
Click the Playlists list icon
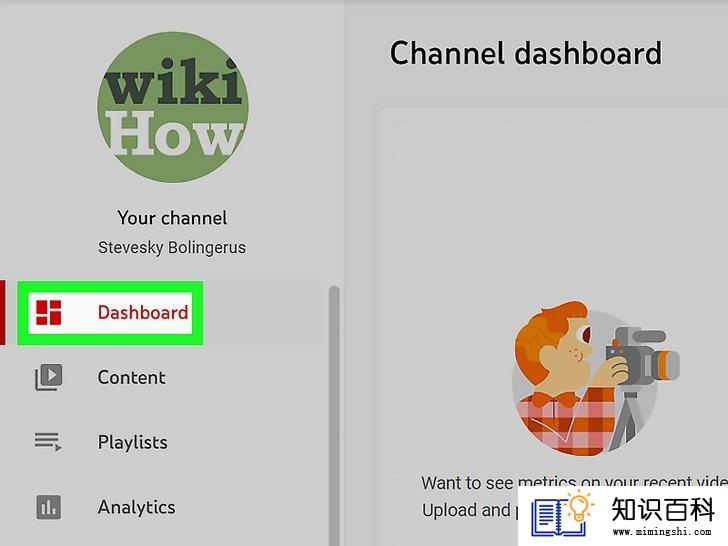[x=48, y=442]
